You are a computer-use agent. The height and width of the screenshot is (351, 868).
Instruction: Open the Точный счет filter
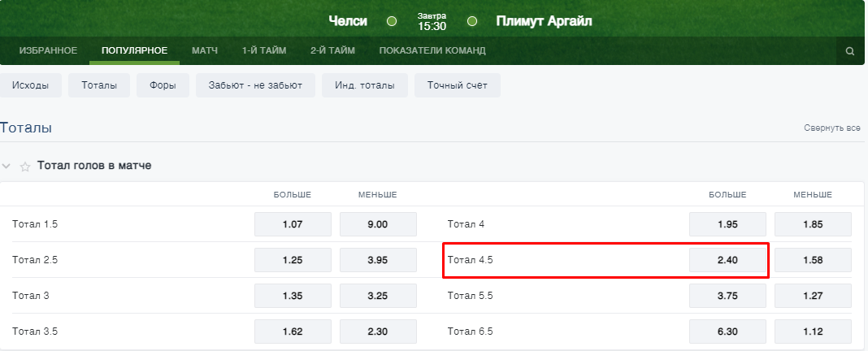click(x=457, y=85)
